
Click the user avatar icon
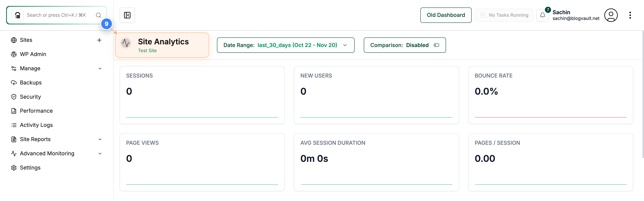(611, 15)
